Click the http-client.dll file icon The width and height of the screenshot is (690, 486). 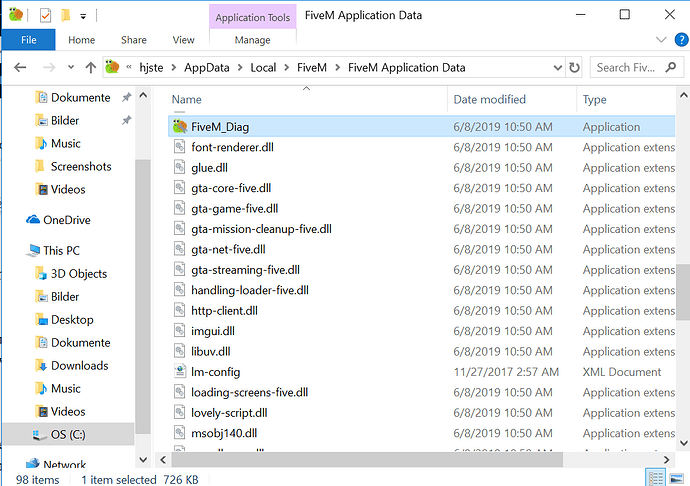[x=180, y=310]
